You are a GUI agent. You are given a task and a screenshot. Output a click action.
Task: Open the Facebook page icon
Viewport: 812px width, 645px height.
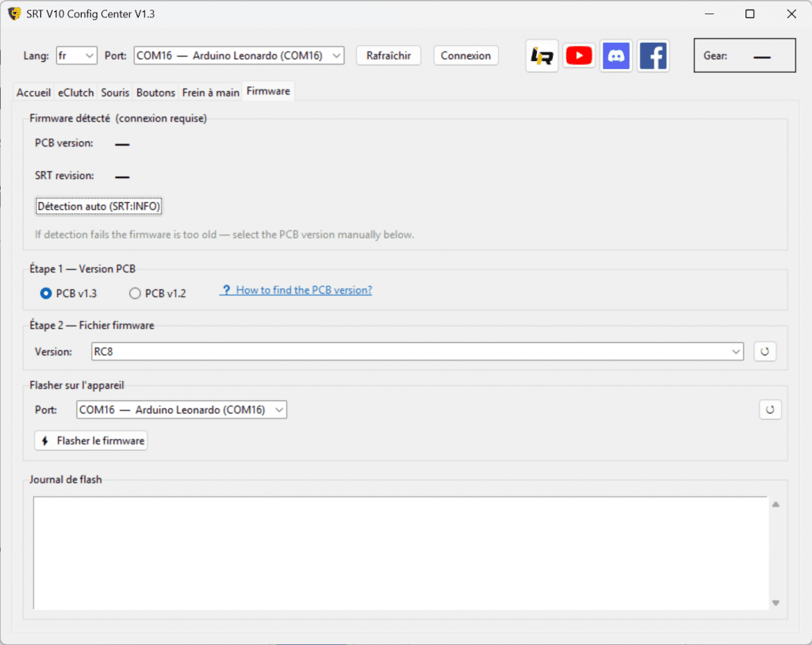coord(653,55)
